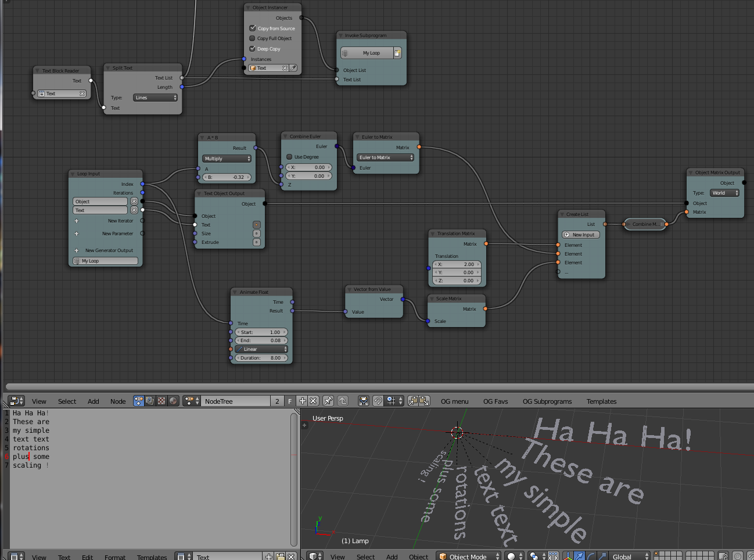Toggle fake user F for NodeTree
Viewport: 754px width, 560px height.
pos(290,401)
